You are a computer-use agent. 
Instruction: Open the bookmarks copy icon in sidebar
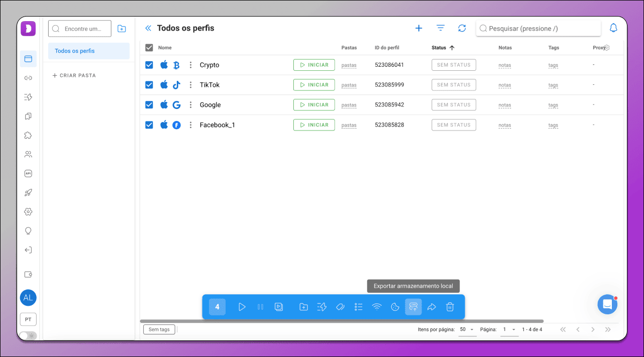pyautogui.click(x=28, y=116)
